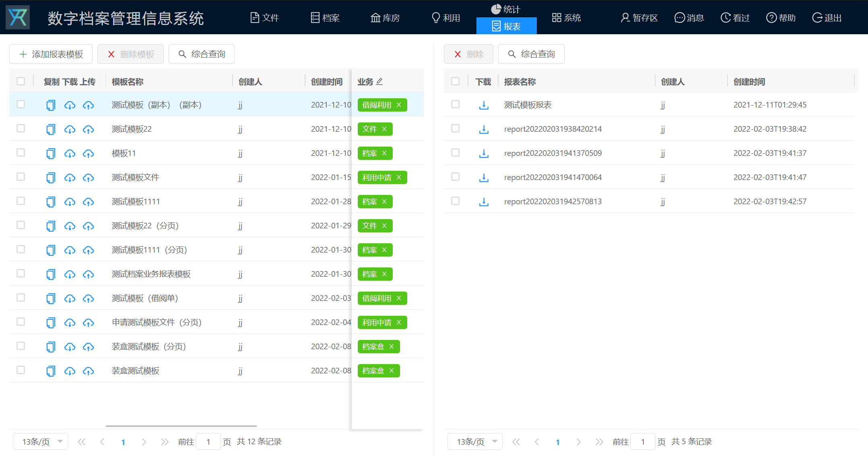Download the 模板11 template

click(70, 153)
